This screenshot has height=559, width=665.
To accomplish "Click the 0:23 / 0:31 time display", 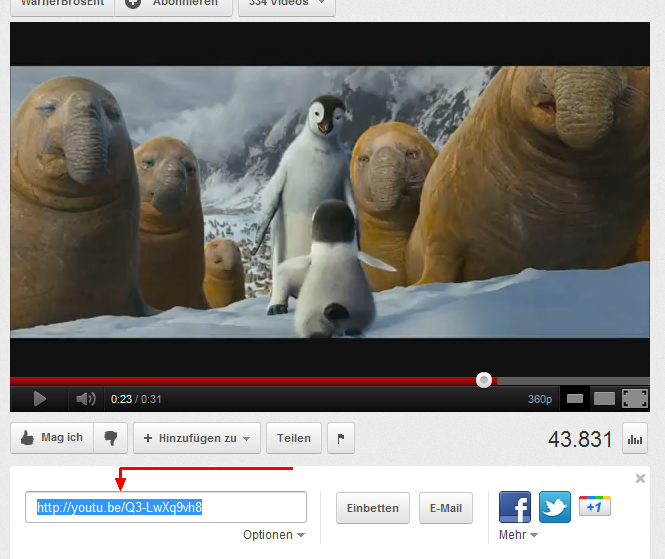I will pyautogui.click(x=136, y=399).
